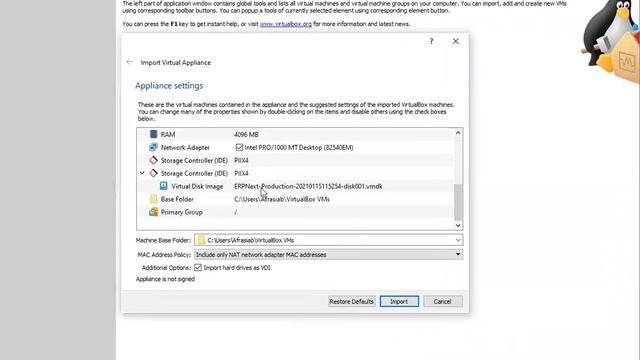Viewport: 640px width, 360px height.
Task: Close the Import Virtual Appliance dialog
Action: (x=456, y=41)
